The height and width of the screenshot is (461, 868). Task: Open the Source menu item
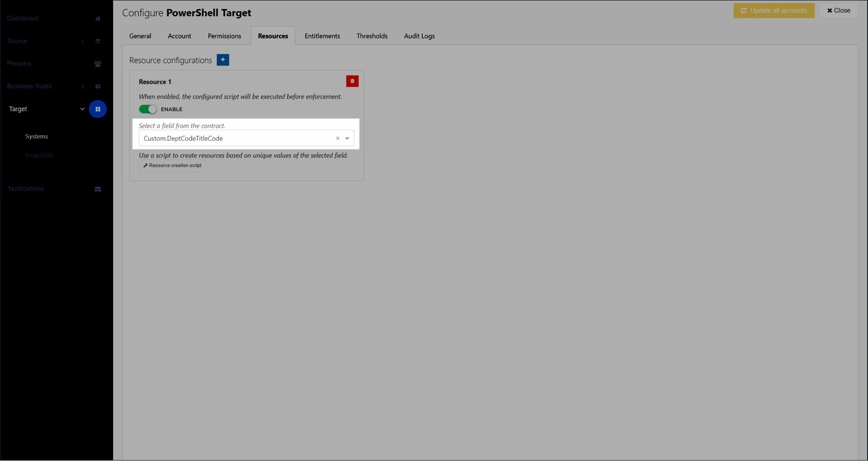pyautogui.click(x=17, y=41)
